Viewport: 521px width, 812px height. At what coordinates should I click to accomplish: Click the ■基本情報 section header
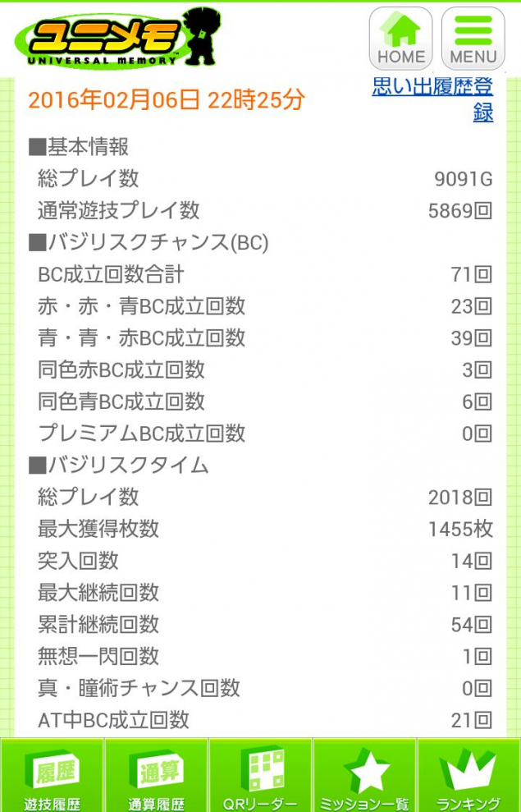click(78, 148)
